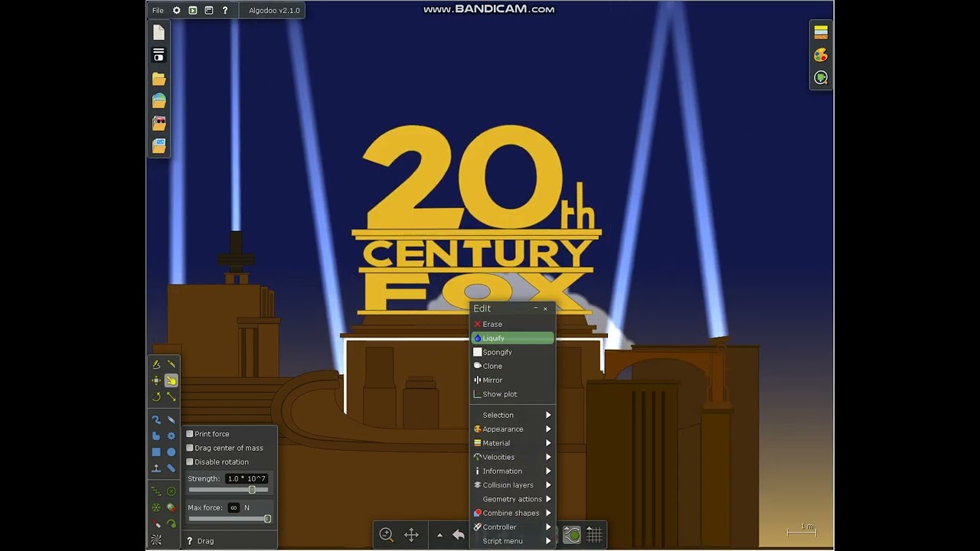The width and height of the screenshot is (980, 551).
Task: Open the layers panel icon in the top right
Action: pyautogui.click(x=821, y=32)
